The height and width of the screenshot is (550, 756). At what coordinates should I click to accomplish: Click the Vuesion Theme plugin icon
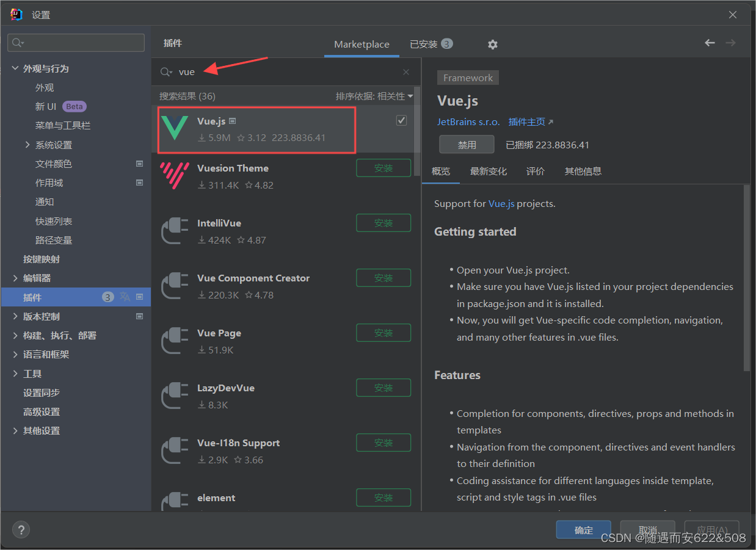click(175, 176)
